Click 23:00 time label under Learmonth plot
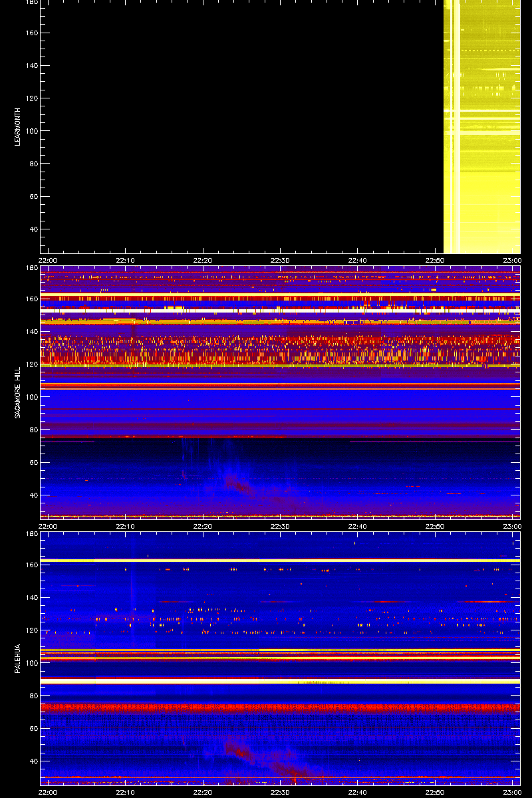This screenshot has width=532, height=798. [512, 260]
